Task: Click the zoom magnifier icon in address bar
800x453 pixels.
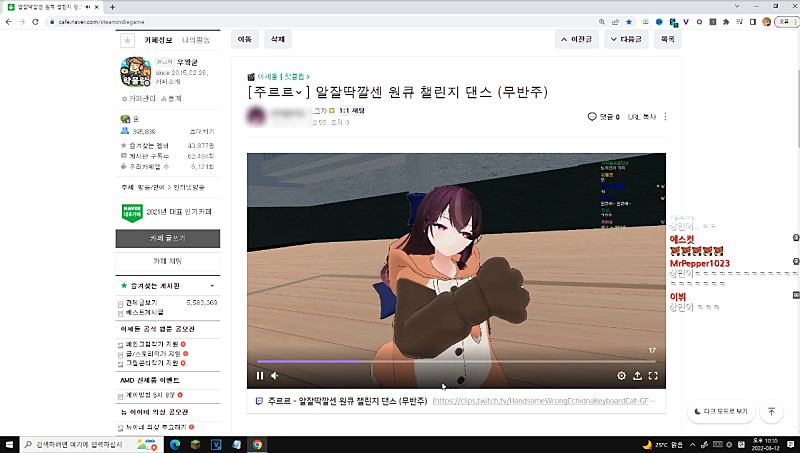Action: point(602,22)
